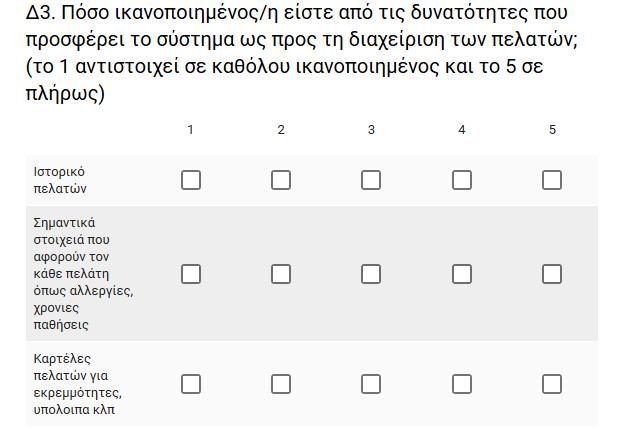631x430 pixels.
Task: Check rating 1 for Ιστορικό πελατών
Action: (191, 180)
